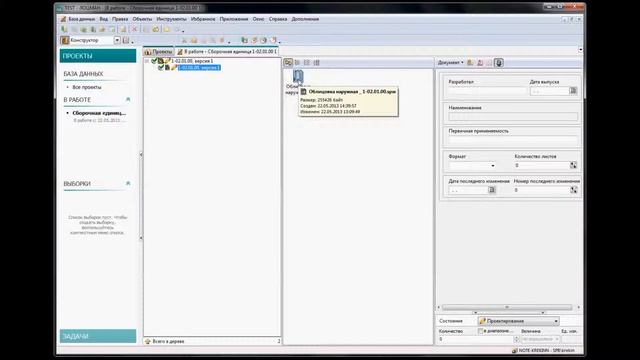Collapse the root 1-02.01.00 tree node
Screen dimensions: 640x360
click(147, 61)
